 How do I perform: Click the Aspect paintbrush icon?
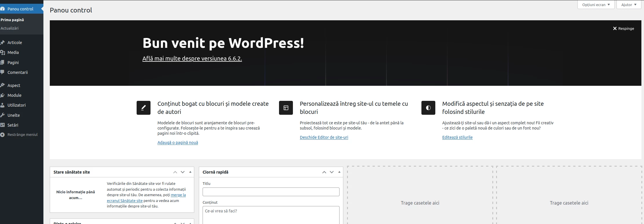pos(3,85)
